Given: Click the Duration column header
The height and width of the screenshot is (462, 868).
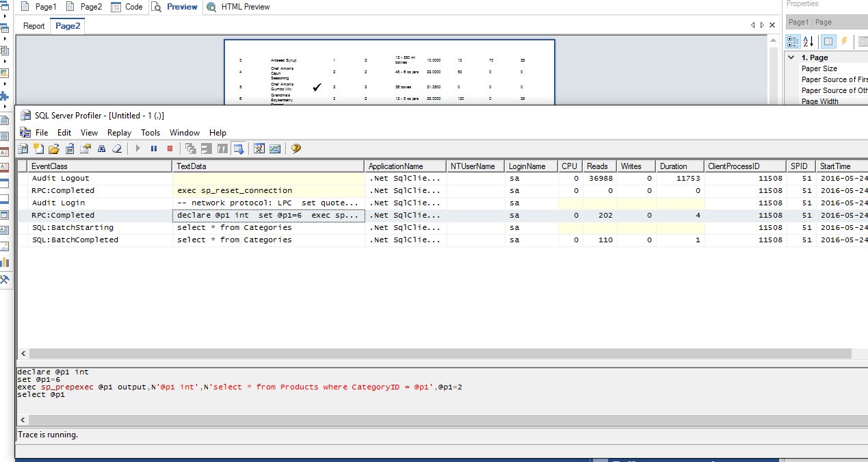Looking at the screenshot, I should tap(680, 166).
